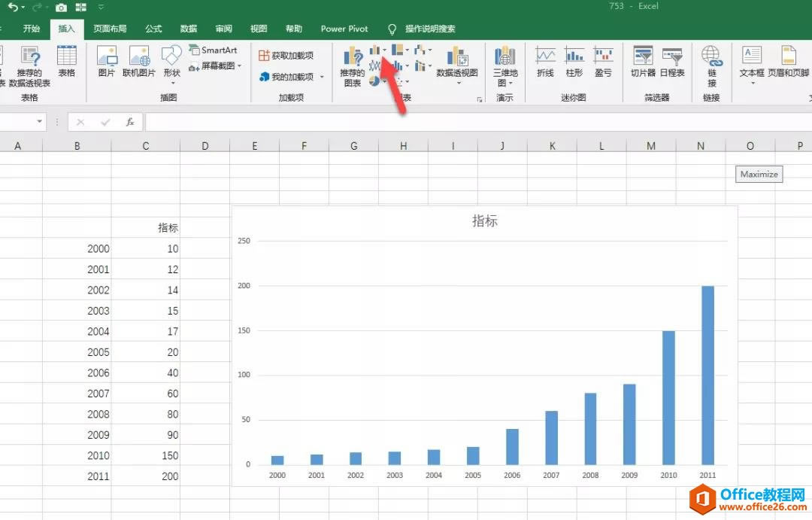Open 推荐的图表 (Recommended Charts)
Image resolution: width=812 pixels, height=520 pixels.
[352, 66]
